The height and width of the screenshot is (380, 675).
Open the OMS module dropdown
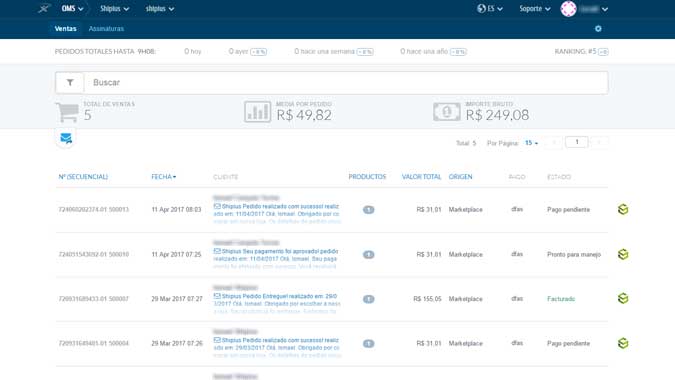[72, 9]
